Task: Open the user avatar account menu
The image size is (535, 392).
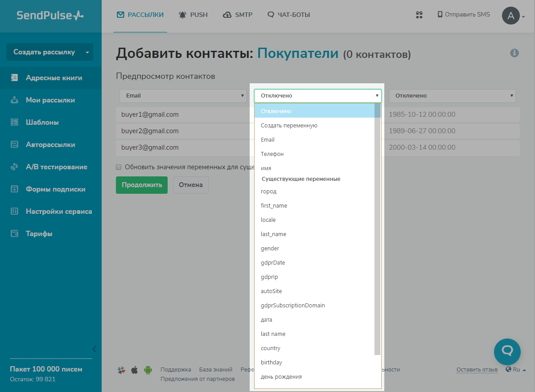Action: click(x=511, y=16)
